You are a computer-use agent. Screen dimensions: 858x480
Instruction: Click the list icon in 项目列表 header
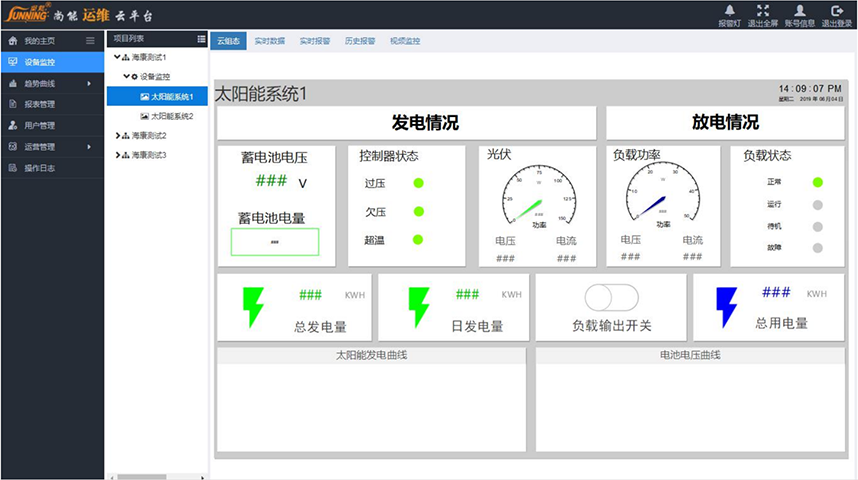click(x=201, y=38)
